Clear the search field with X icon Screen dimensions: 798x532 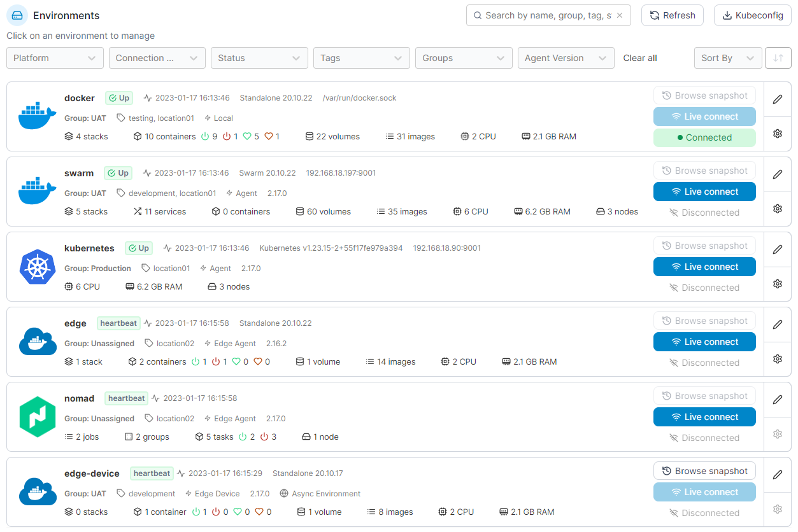(x=620, y=15)
